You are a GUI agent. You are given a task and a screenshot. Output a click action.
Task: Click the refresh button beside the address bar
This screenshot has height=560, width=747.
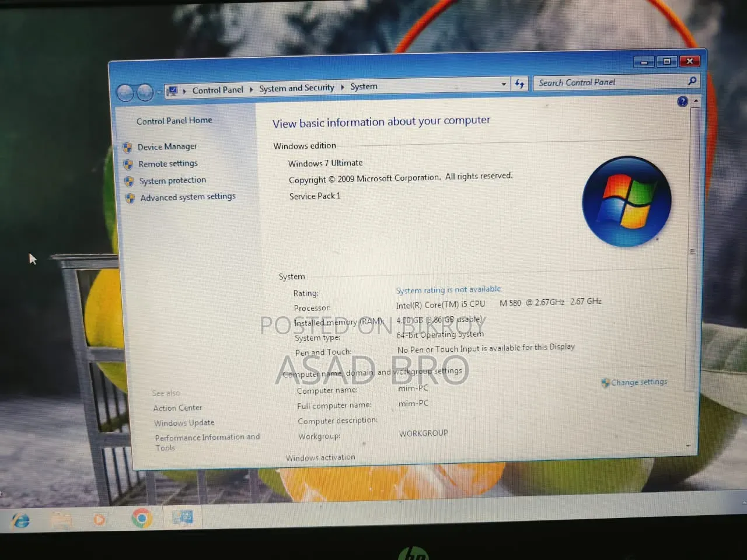(x=519, y=84)
